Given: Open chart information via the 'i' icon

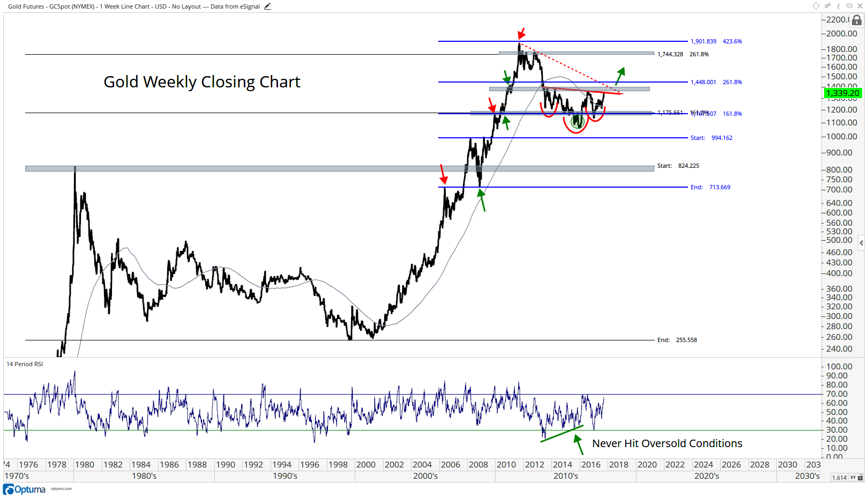Looking at the screenshot, I should pos(839,6).
